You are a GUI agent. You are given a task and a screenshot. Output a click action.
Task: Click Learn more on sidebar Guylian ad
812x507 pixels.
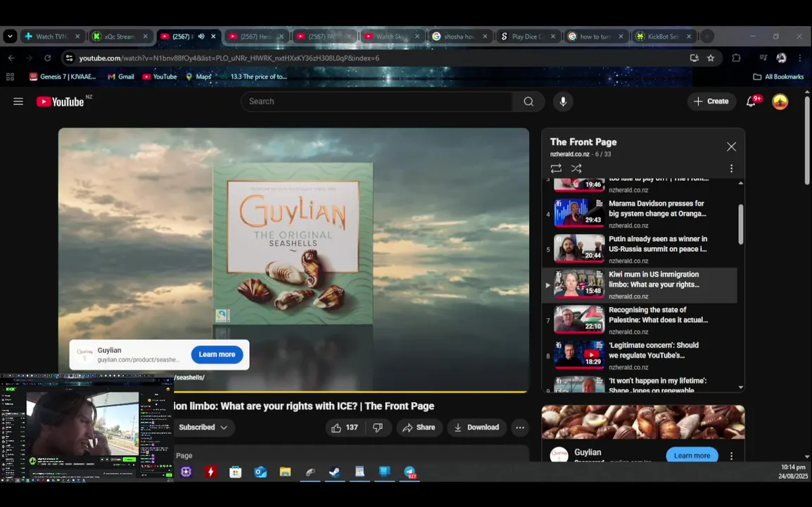click(x=692, y=456)
